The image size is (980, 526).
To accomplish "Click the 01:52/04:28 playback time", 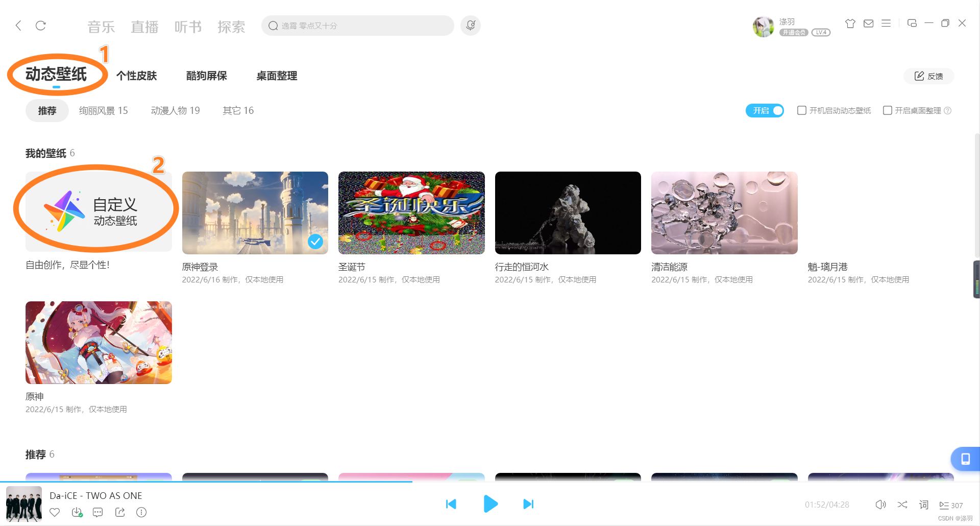I will (x=827, y=505).
